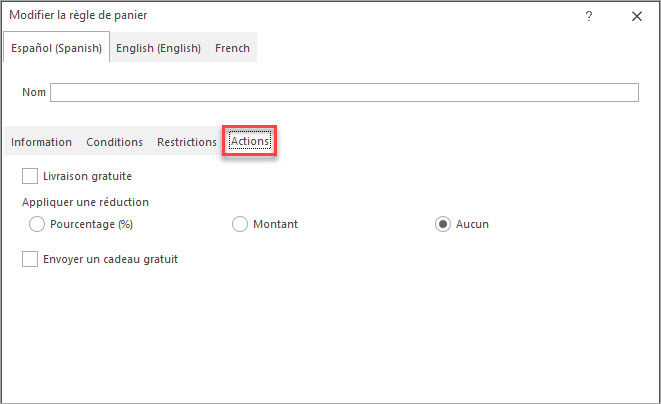
Task: Close the Modifier la règle de panier dialog
Action: pos(637,16)
